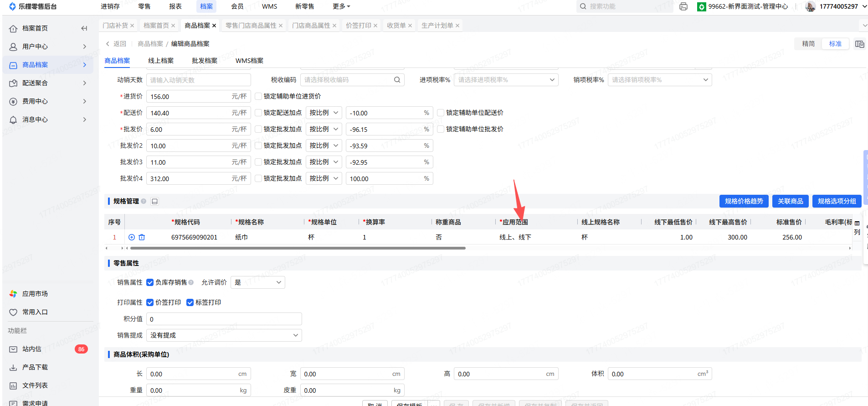Open the 销售提成 dropdown
This screenshot has width=868, height=406.
[x=224, y=335]
